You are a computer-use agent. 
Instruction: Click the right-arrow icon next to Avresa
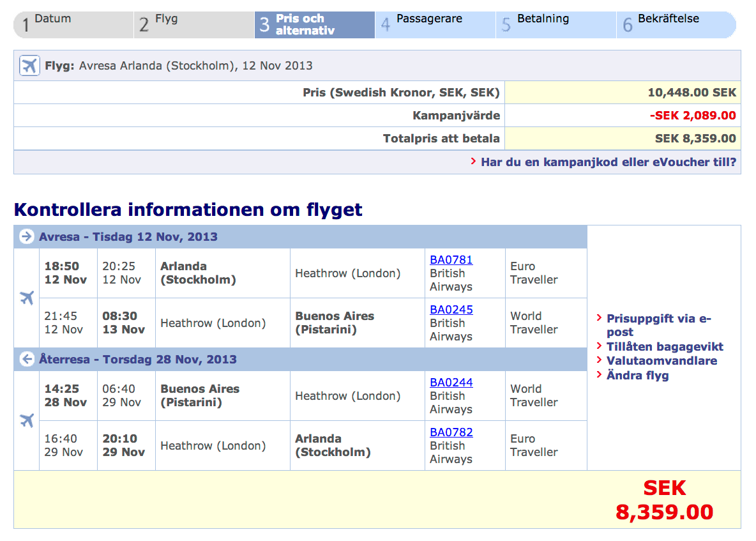pyautogui.click(x=27, y=237)
